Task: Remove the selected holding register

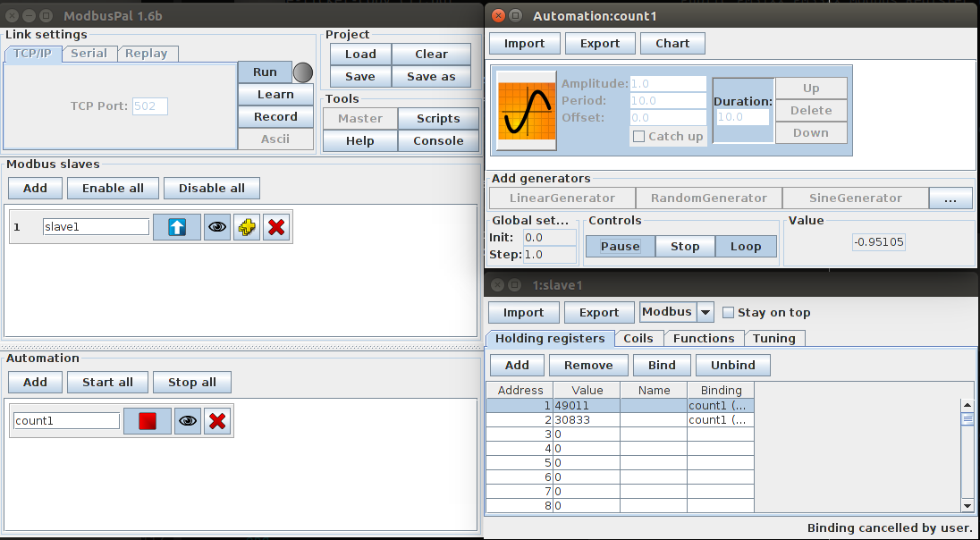Action: point(588,365)
